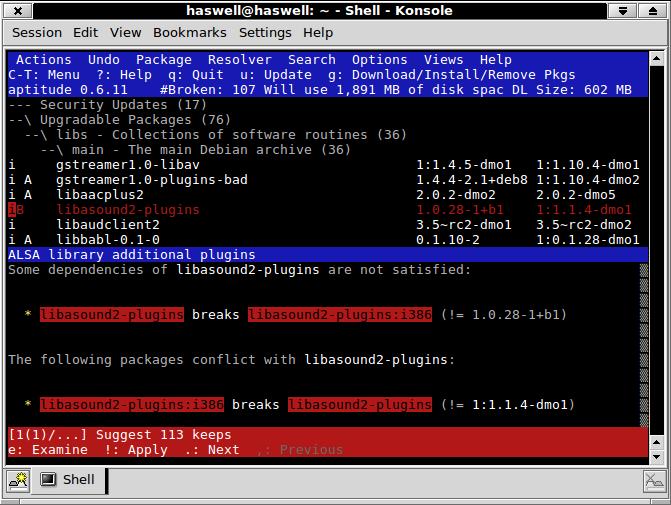Click version 2.0.2-dmo5 of libaacplus2
671x505 pixels.
tap(576, 195)
